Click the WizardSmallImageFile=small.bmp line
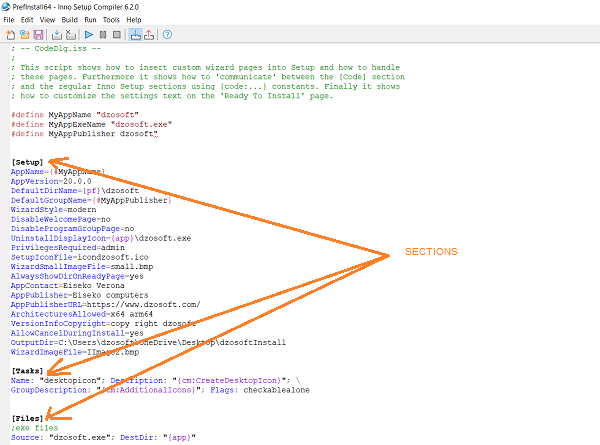The width and height of the screenshot is (600, 445). coord(82,267)
